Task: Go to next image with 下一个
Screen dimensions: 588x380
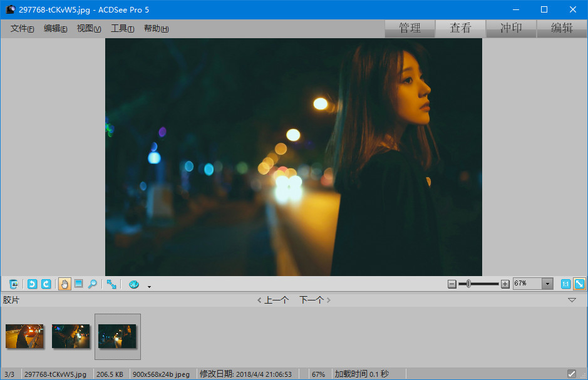Action: tap(314, 300)
